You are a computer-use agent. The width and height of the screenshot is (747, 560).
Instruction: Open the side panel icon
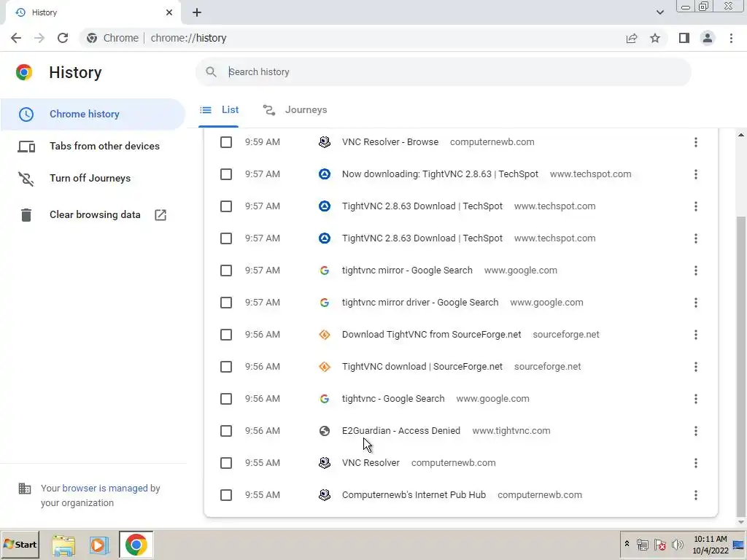(x=684, y=38)
